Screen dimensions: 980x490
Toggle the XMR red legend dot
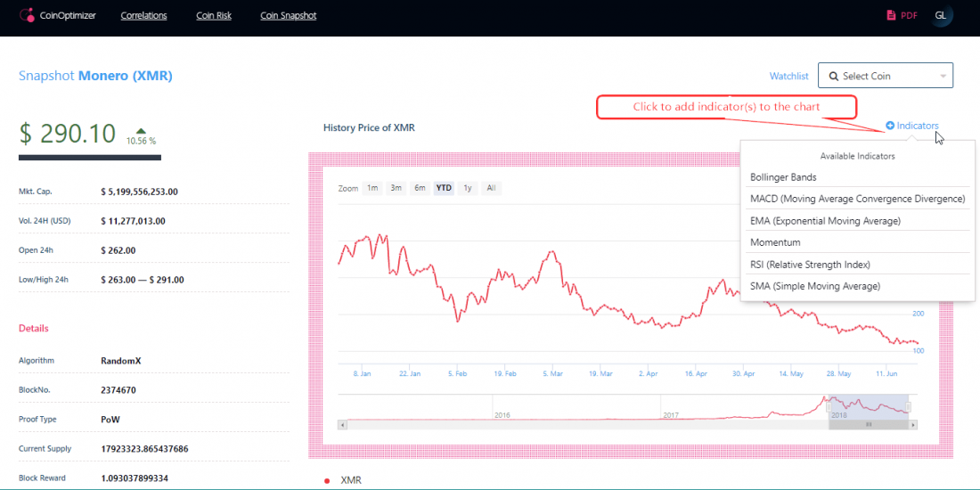pos(327,480)
